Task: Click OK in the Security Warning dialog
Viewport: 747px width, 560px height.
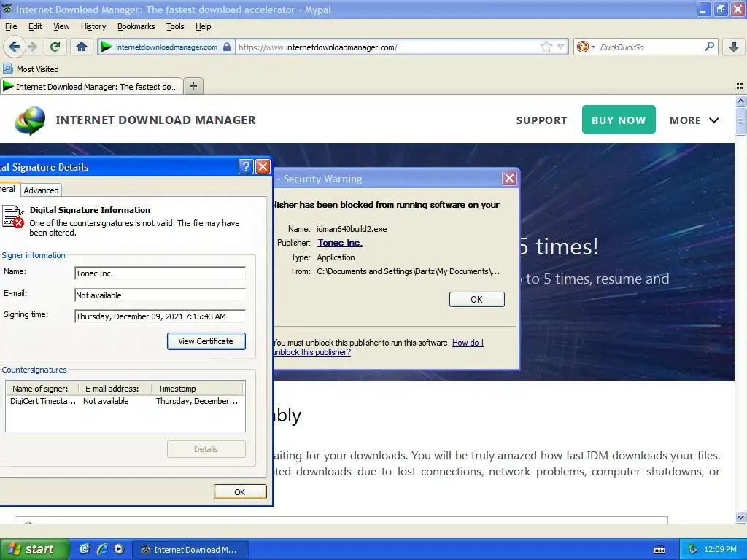Action: click(x=477, y=299)
